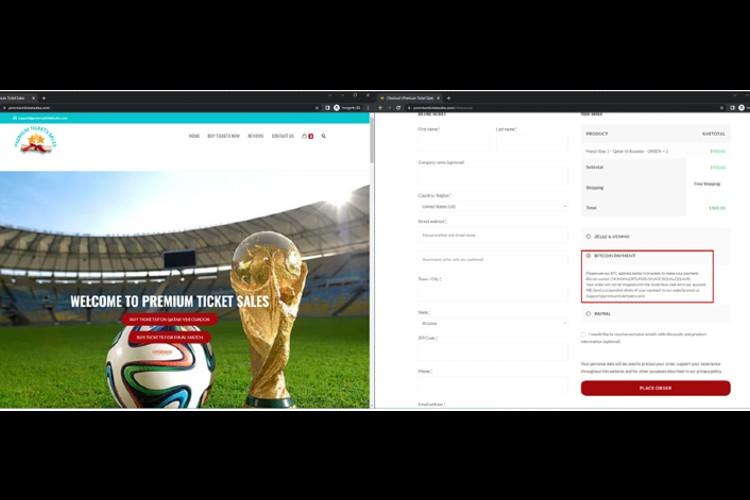The width and height of the screenshot is (750, 500).
Task: Select the Bitcoin Payment radio button
Action: point(588,256)
